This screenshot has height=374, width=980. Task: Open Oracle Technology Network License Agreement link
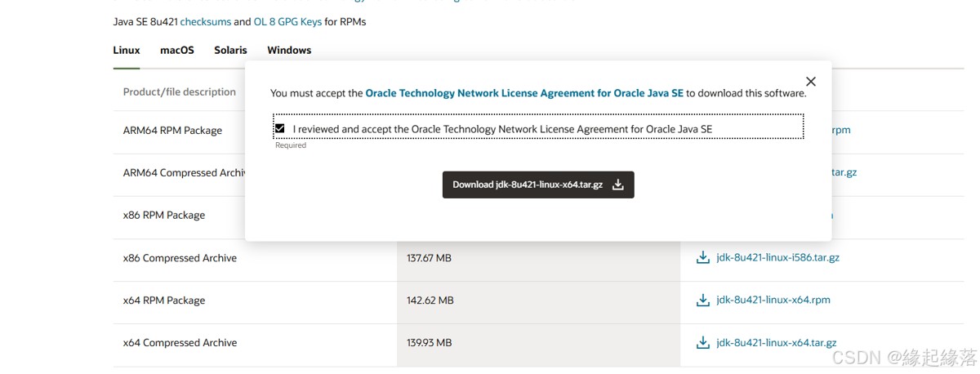[524, 93]
